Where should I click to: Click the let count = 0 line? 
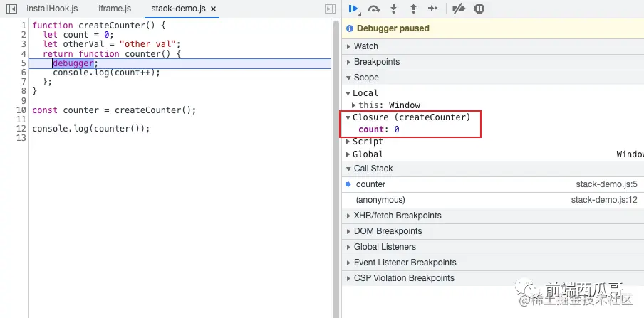(x=78, y=35)
